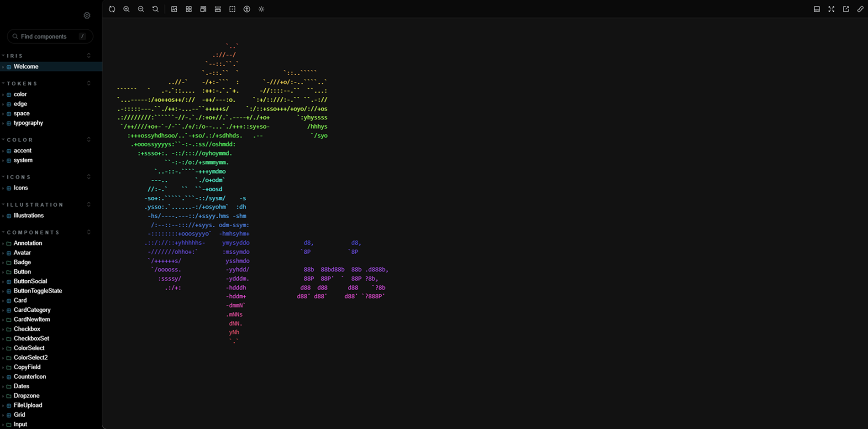Expand all items in the IRIS section
The height and width of the screenshot is (429, 868).
(89, 56)
